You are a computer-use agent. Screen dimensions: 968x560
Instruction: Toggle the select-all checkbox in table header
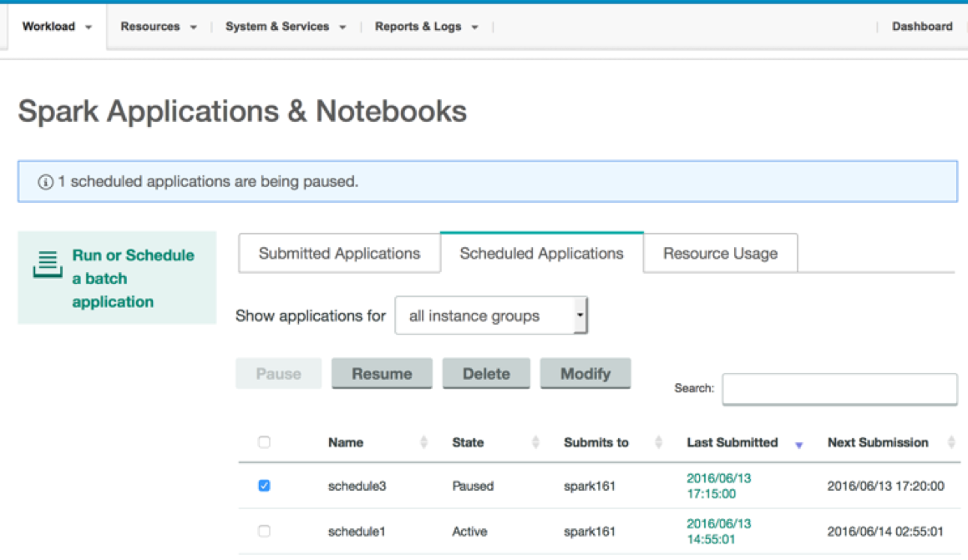264,442
